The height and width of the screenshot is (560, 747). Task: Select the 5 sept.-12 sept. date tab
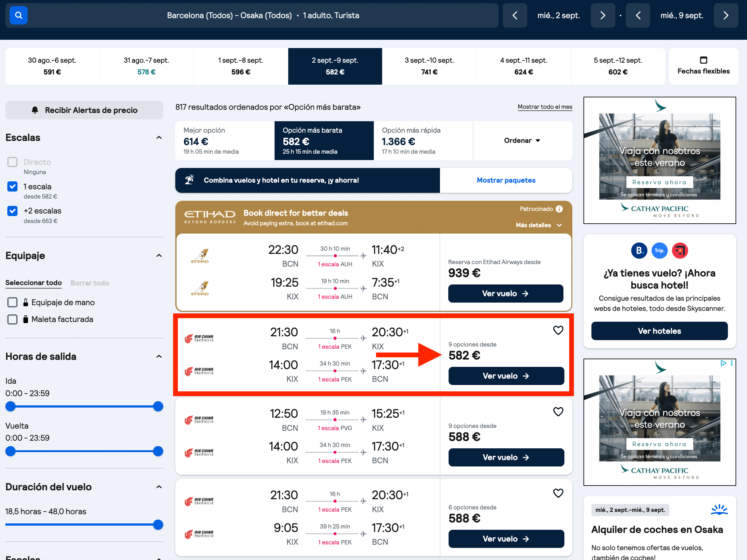tap(618, 66)
